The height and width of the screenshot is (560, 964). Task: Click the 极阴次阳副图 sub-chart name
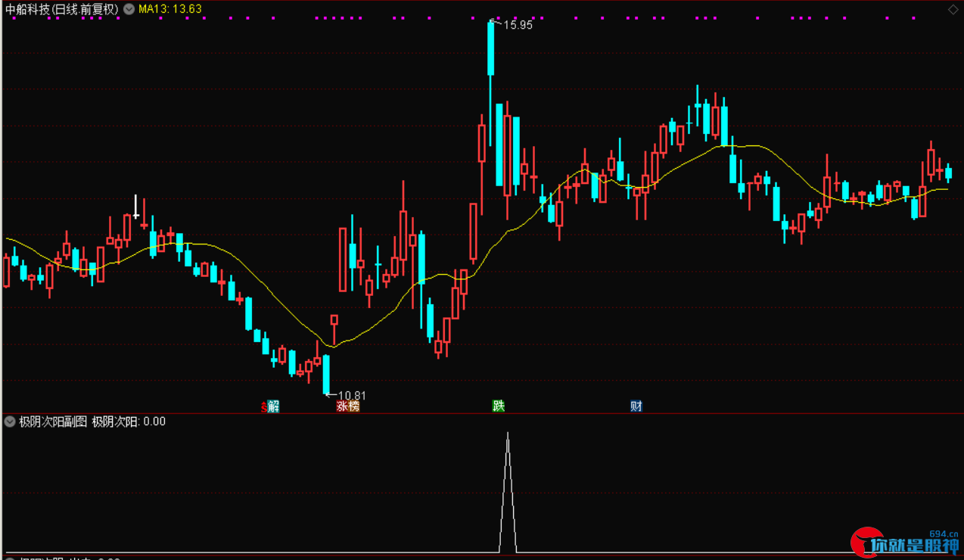pyautogui.click(x=53, y=422)
